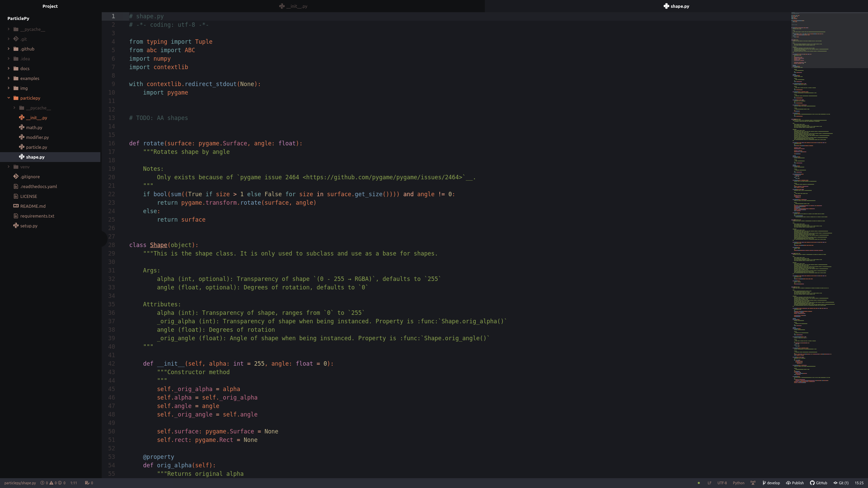Open the GitHub panel from status bar
Screen dimensions: 868x488
[x=818, y=483]
